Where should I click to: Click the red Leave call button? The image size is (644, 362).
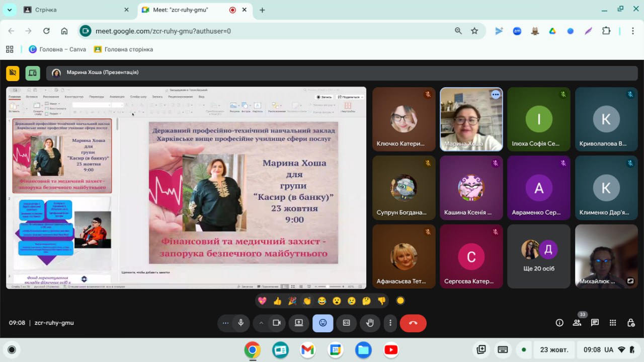(x=413, y=323)
